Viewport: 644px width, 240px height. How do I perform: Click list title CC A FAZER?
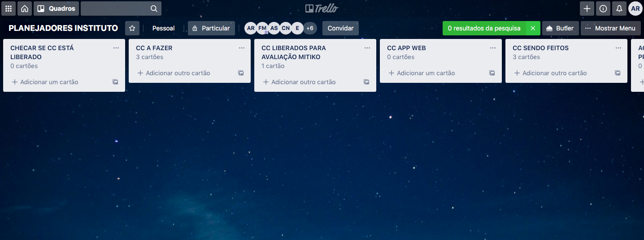tap(154, 48)
